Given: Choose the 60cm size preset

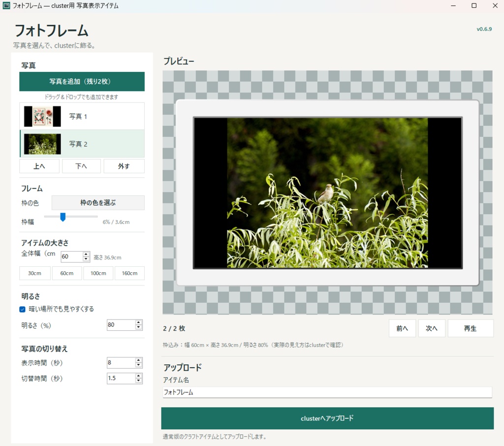Looking at the screenshot, I should [x=67, y=273].
